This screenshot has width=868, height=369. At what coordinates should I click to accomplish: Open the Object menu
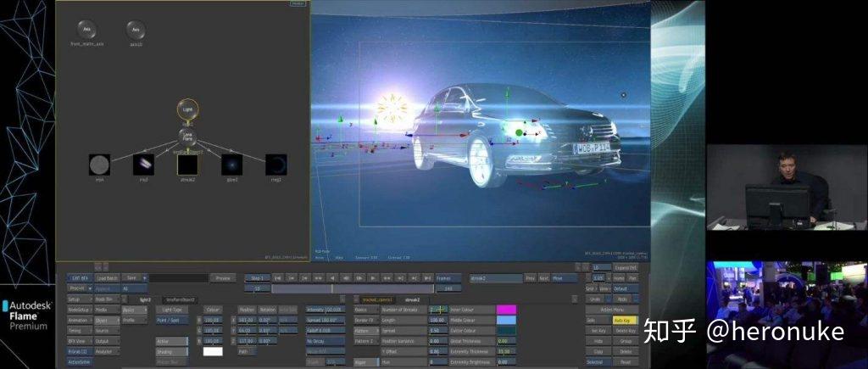point(108,321)
